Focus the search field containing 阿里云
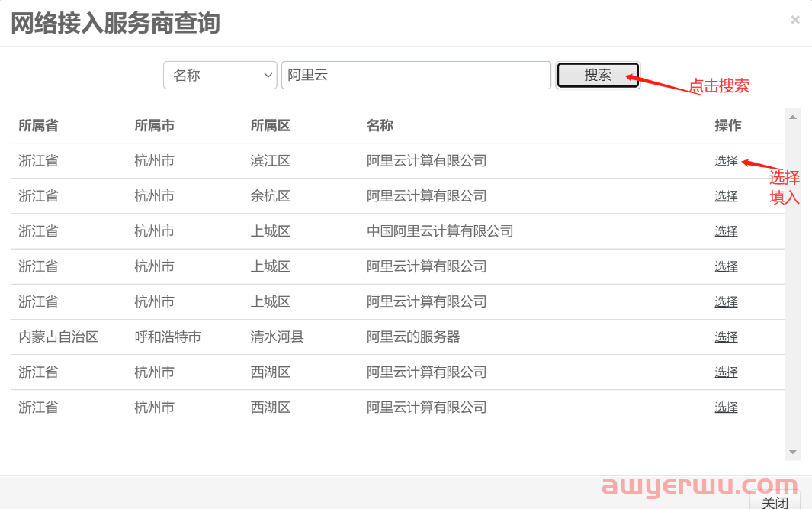Screen dimensions: 812x509 point(416,75)
